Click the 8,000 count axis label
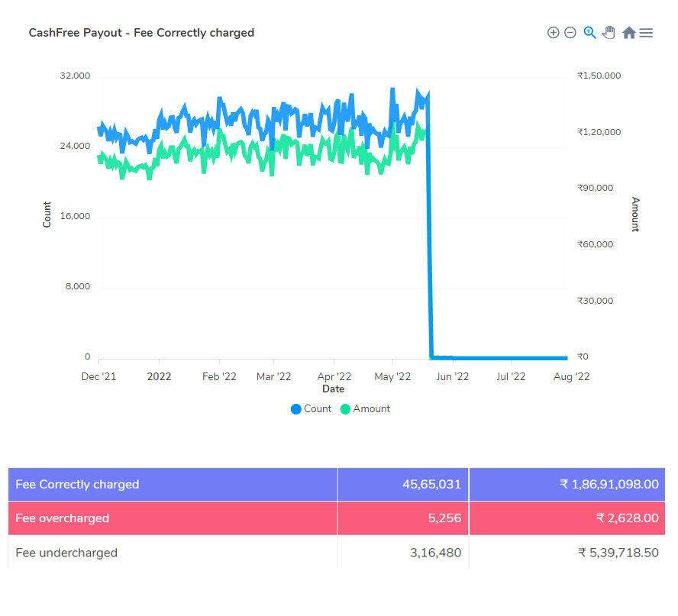678x616 pixels. coord(78,286)
